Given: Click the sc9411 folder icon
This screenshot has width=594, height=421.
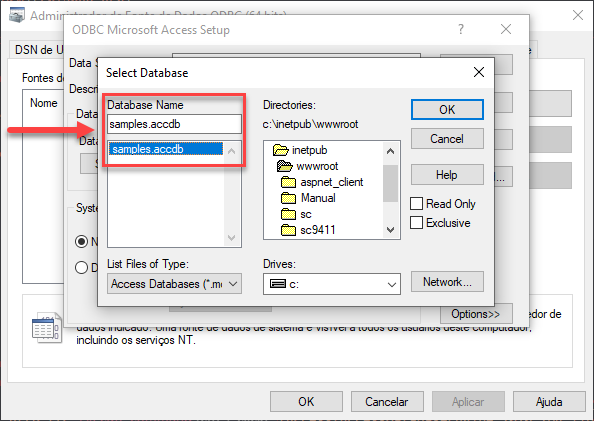Looking at the screenshot, I should 289,230.
